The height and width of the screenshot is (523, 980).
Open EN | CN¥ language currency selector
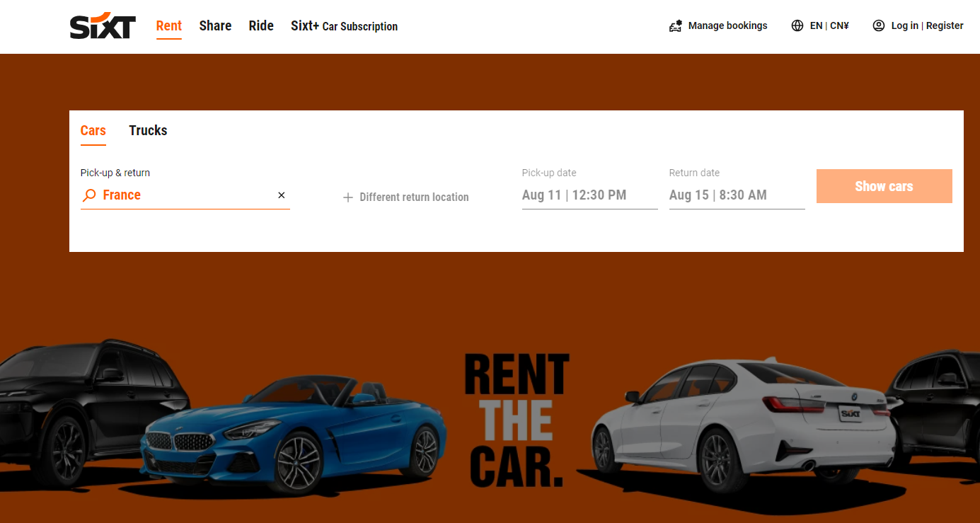(x=829, y=26)
